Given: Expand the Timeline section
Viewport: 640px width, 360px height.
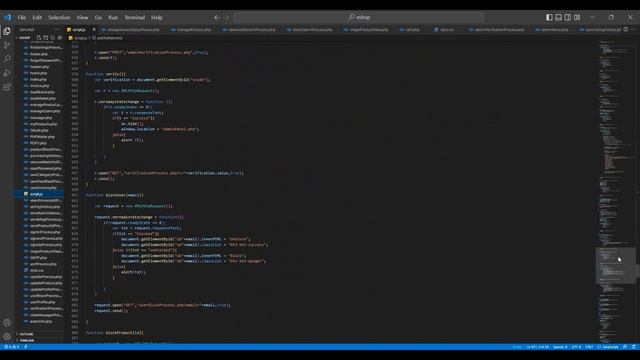Looking at the screenshot, I should [x=27, y=340].
